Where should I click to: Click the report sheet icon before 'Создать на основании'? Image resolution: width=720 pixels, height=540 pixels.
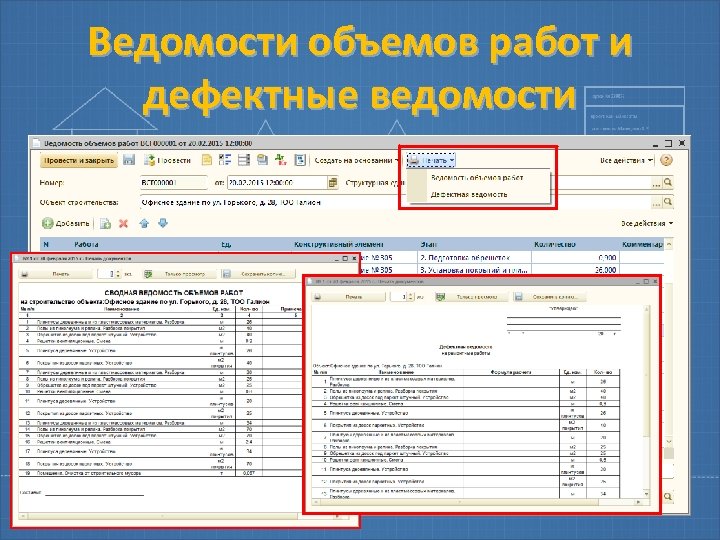tap(300, 160)
